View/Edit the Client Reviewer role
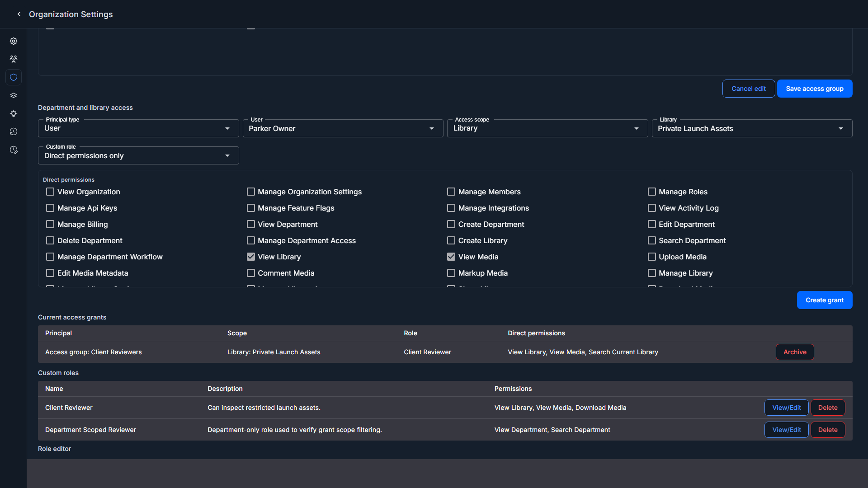Image resolution: width=868 pixels, height=488 pixels. (x=787, y=408)
